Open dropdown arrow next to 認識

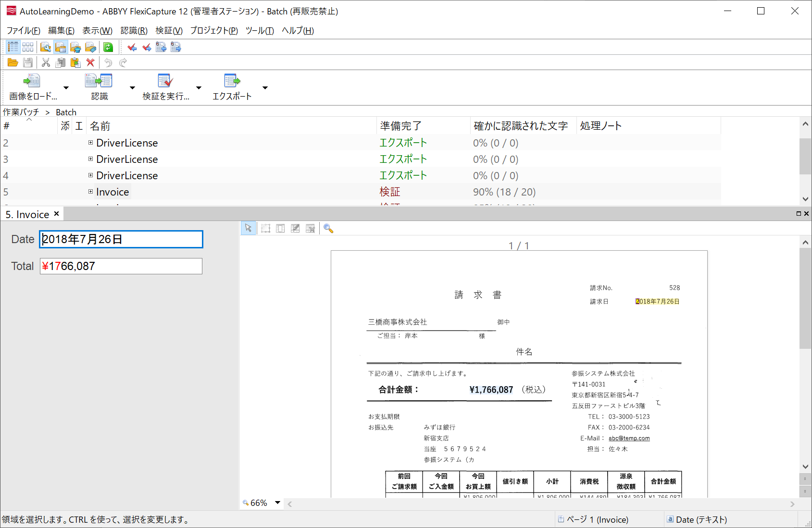132,88
